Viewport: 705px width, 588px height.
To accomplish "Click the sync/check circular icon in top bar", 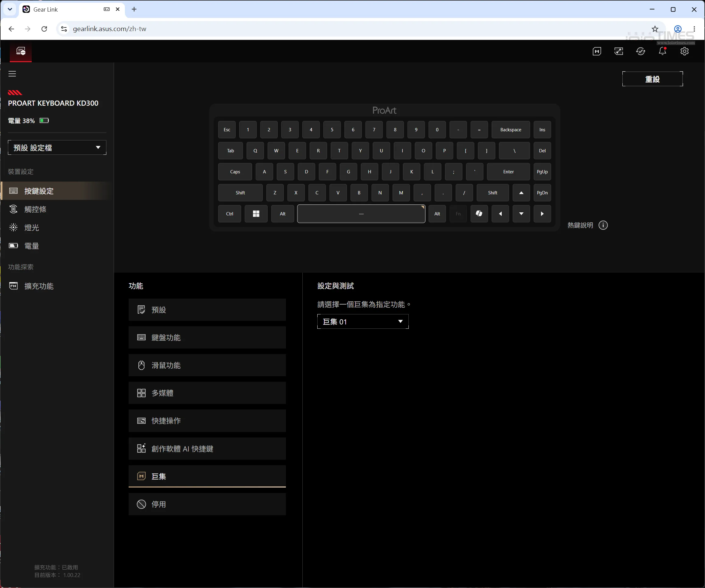I will [x=641, y=51].
